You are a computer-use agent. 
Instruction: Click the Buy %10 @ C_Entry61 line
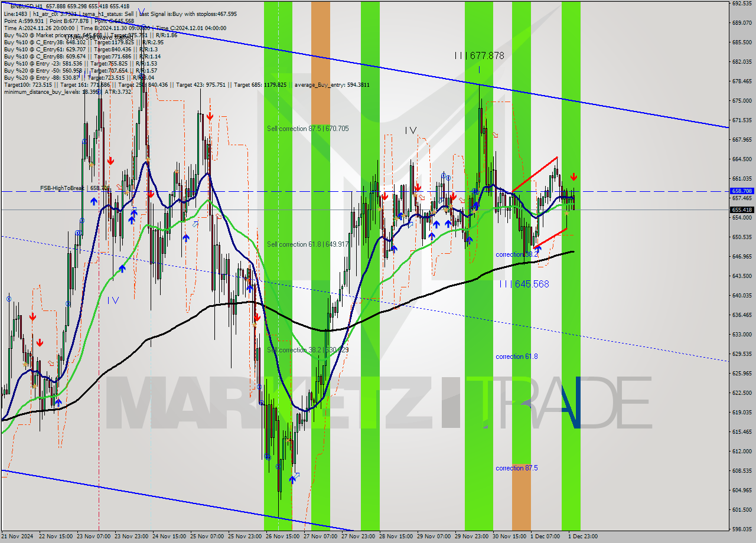pos(80,50)
